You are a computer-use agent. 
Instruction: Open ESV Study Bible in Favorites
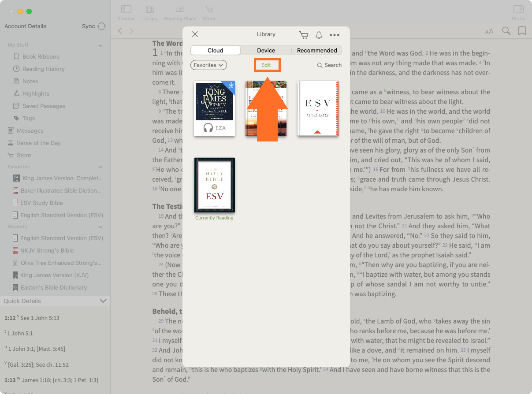tap(38, 203)
